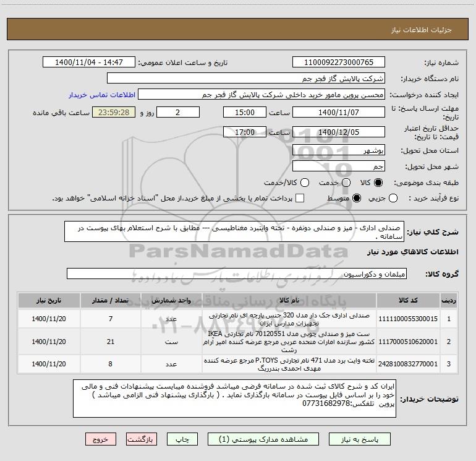Select the کالا radio button

[x=378, y=183]
